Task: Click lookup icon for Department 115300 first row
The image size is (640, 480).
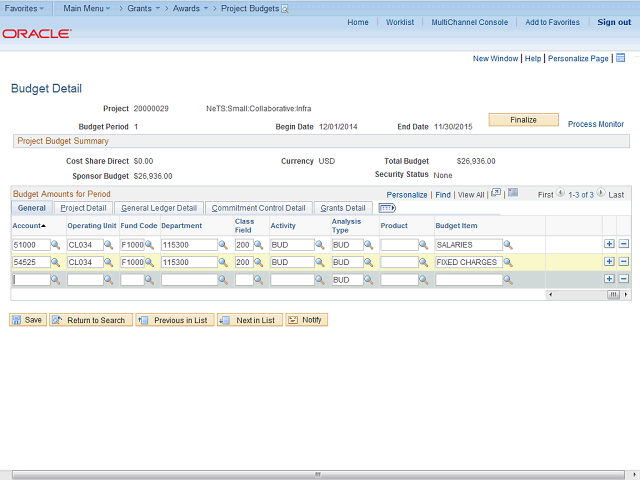Action: 224,245
